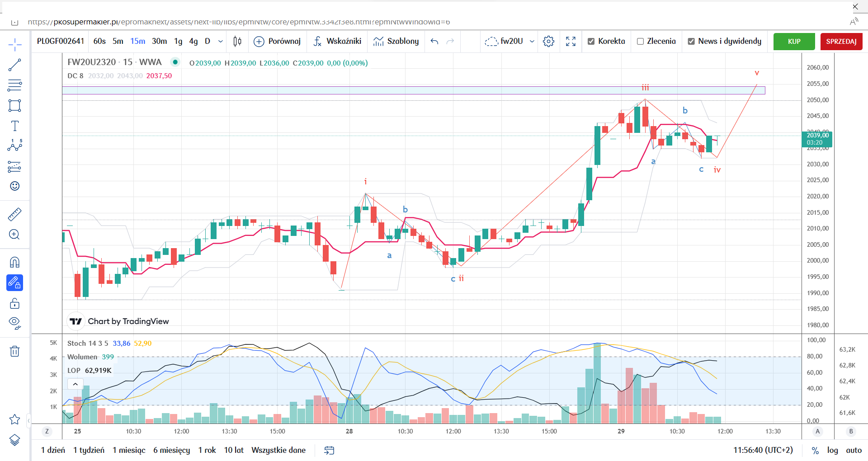Screen dimensions: 868x461
Task: Click the B scale button
Action: [x=851, y=431]
